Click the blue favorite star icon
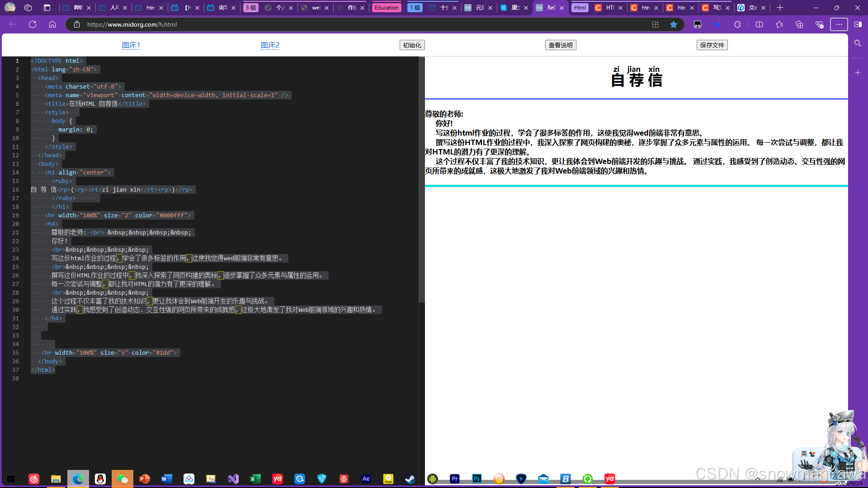The height and width of the screenshot is (488, 868). click(x=674, y=24)
